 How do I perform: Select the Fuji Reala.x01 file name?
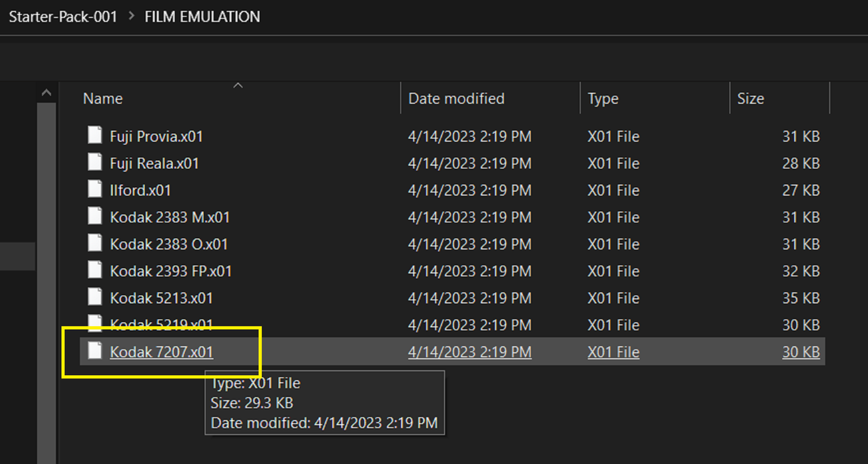tap(154, 163)
